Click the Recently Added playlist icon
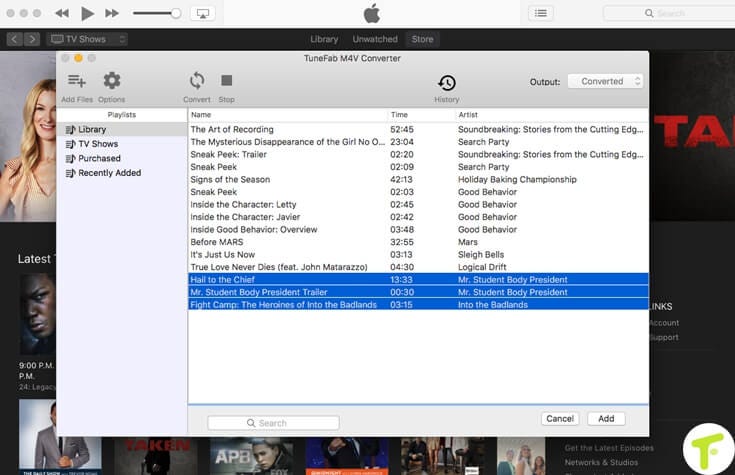This screenshot has height=475, width=735. click(x=70, y=173)
